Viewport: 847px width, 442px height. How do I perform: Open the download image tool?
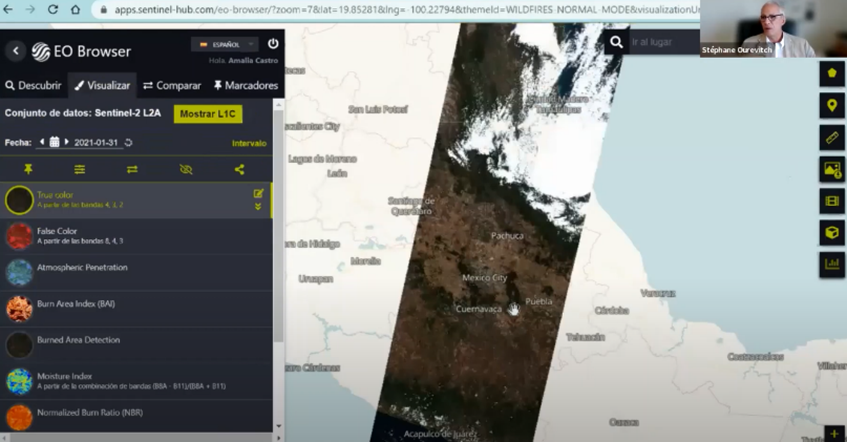pyautogui.click(x=832, y=169)
